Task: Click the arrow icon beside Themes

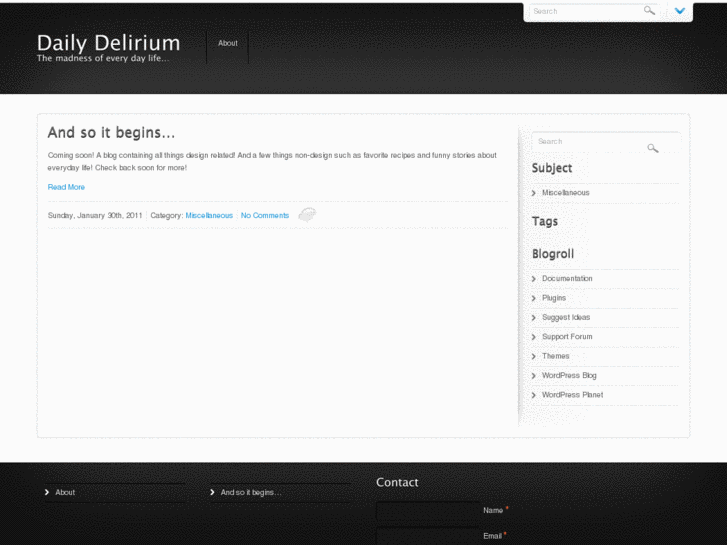Action: click(534, 356)
